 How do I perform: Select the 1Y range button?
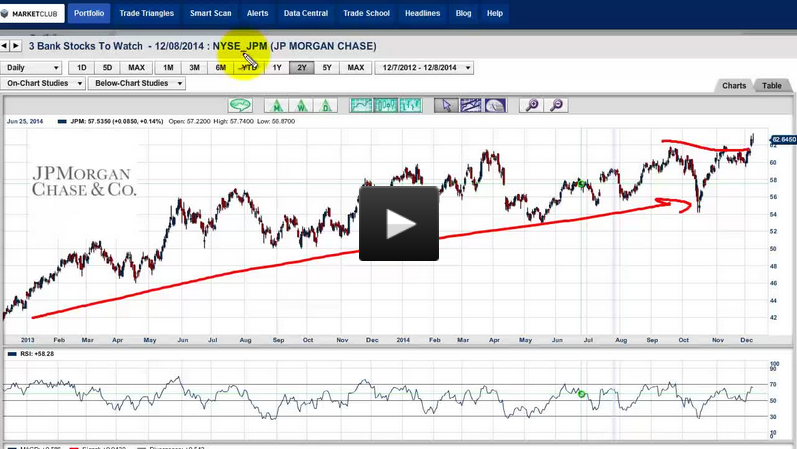(277, 68)
